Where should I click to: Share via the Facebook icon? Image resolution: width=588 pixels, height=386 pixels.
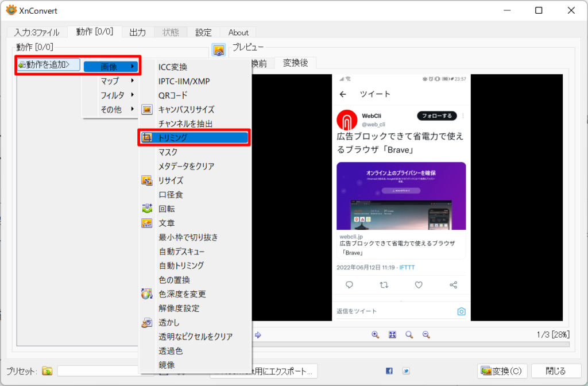(x=389, y=371)
